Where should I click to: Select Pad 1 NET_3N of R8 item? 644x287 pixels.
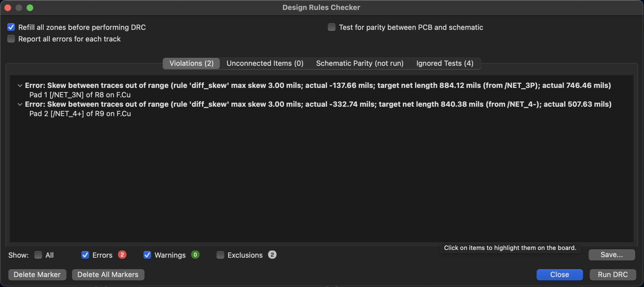[x=80, y=95]
